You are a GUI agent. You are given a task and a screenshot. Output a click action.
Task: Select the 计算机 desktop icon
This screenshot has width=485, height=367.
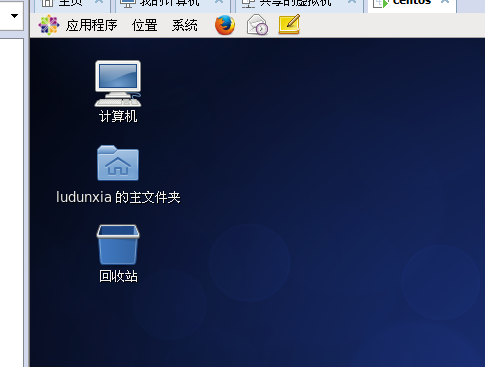coord(118,91)
